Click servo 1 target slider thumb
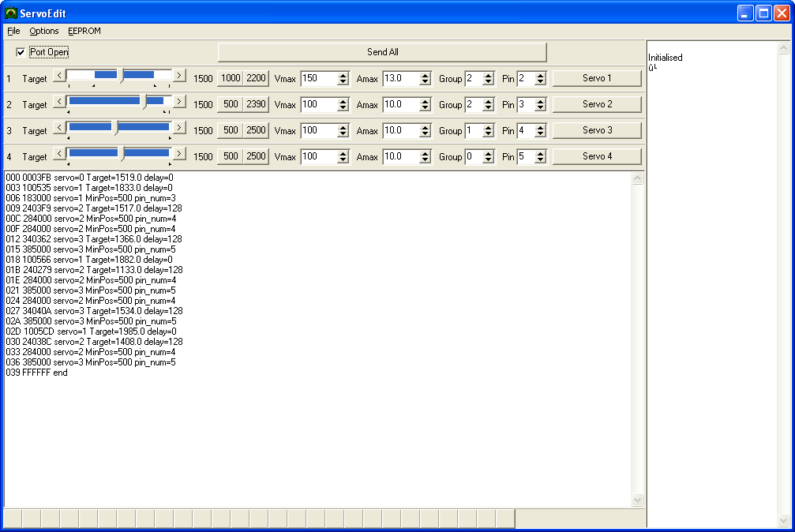The height and width of the screenshot is (532, 795). click(121, 76)
